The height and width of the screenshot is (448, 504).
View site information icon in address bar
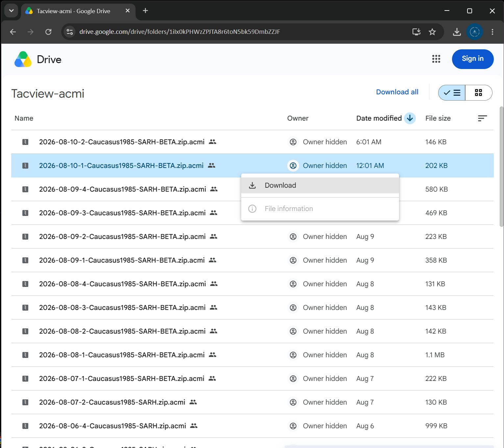(70, 32)
